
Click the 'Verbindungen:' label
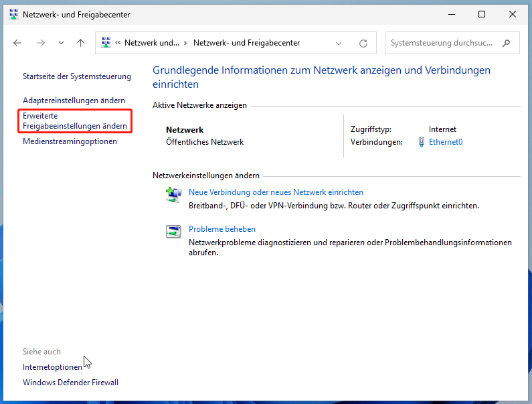click(377, 142)
